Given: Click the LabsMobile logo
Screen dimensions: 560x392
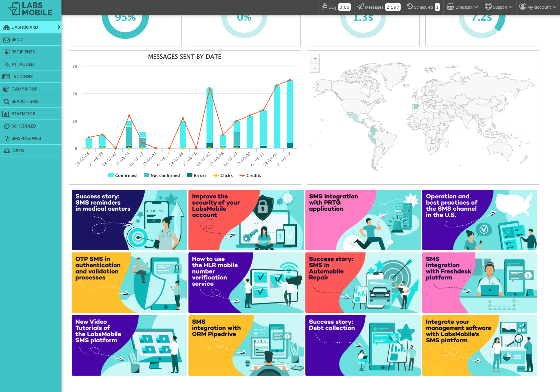Looking at the screenshot, I should coord(30,9).
